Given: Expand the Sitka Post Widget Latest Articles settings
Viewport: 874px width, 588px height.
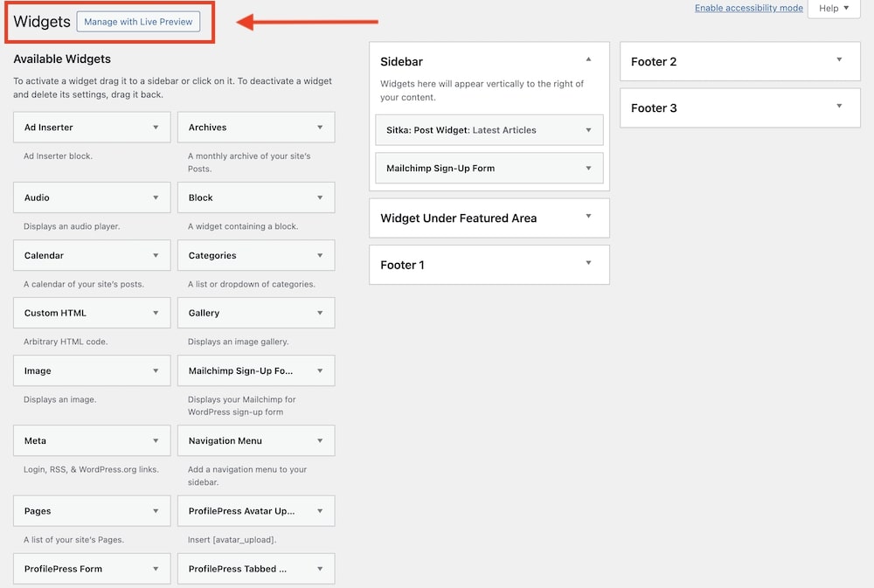Looking at the screenshot, I should [588, 130].
